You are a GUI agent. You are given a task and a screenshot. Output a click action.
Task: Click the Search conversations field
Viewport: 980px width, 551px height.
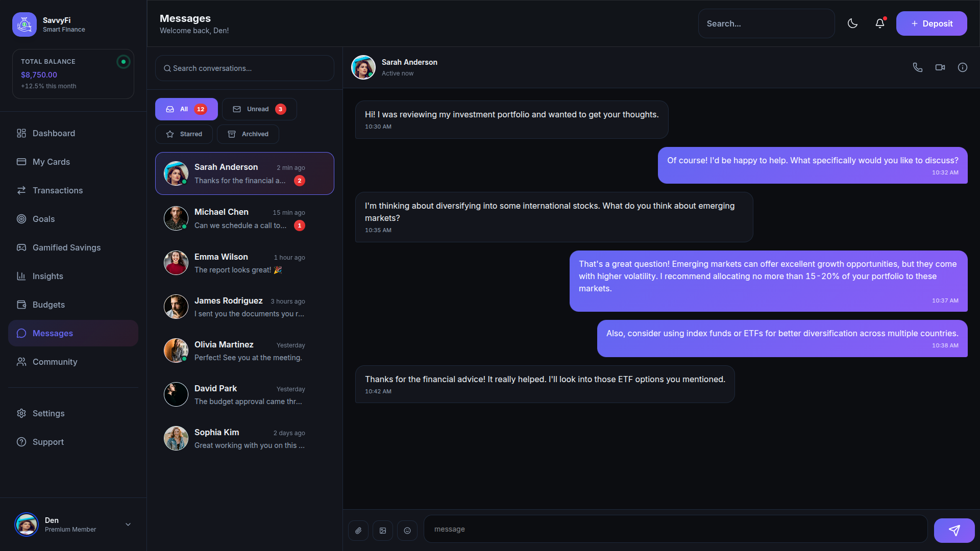(244, 68)
